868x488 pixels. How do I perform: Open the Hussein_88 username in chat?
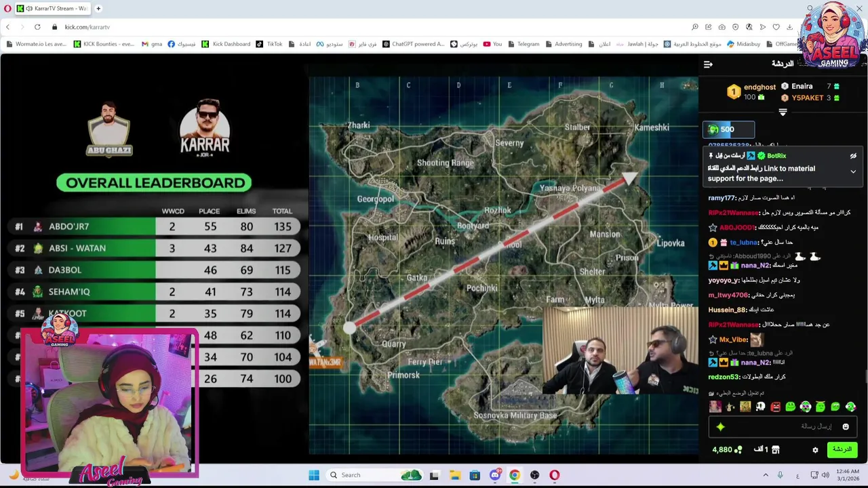(727, 310)
